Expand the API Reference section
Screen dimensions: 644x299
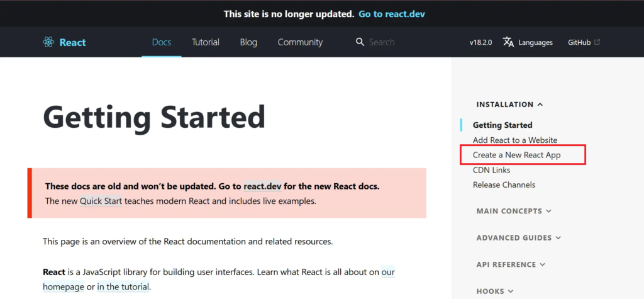point(511,264)
